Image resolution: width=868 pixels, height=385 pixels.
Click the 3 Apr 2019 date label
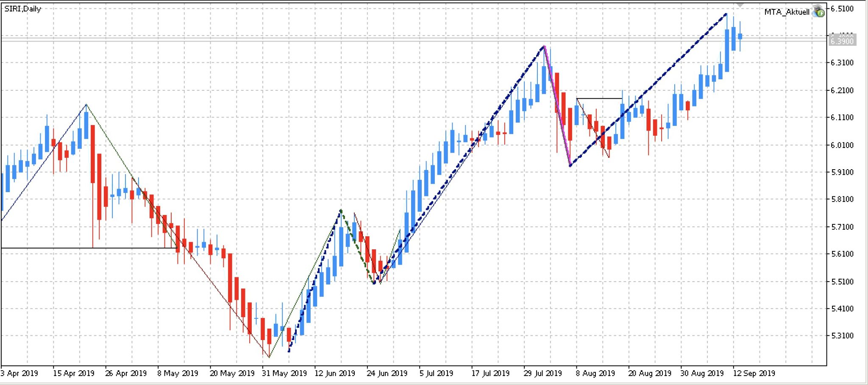[x=19, y=373]
